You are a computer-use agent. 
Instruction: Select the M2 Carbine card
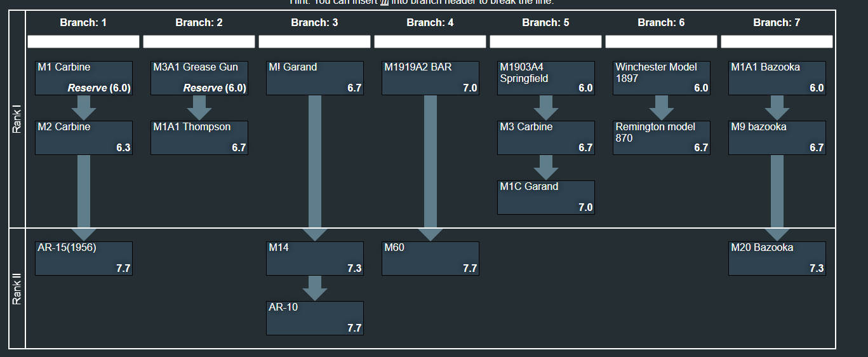[x=84, y=138]
